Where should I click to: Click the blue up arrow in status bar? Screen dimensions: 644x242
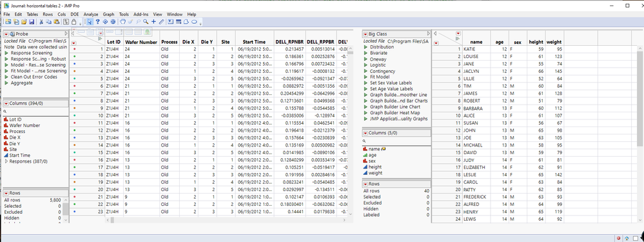point(627,238)
